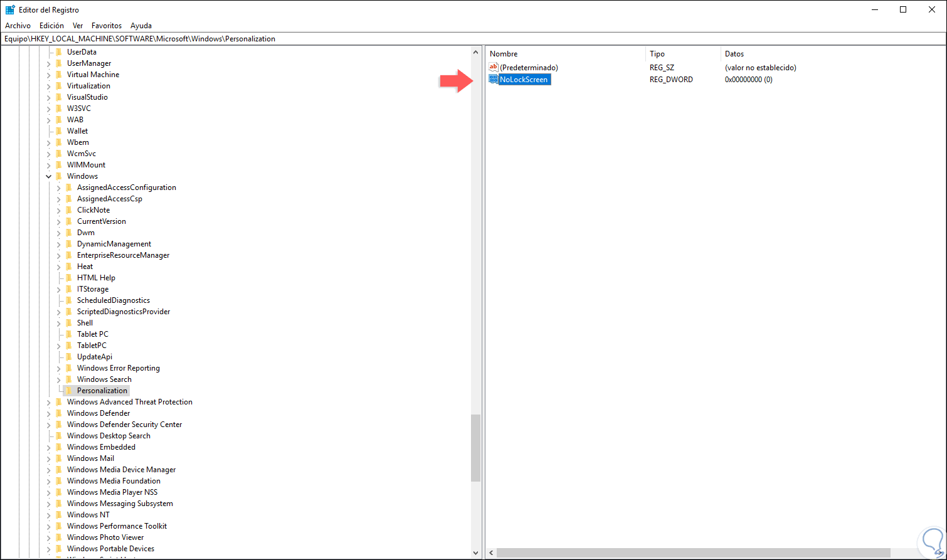Viewport: 947px width, 560px height.
Task: Open the Favoritos menu
Action: pos(107,26)
